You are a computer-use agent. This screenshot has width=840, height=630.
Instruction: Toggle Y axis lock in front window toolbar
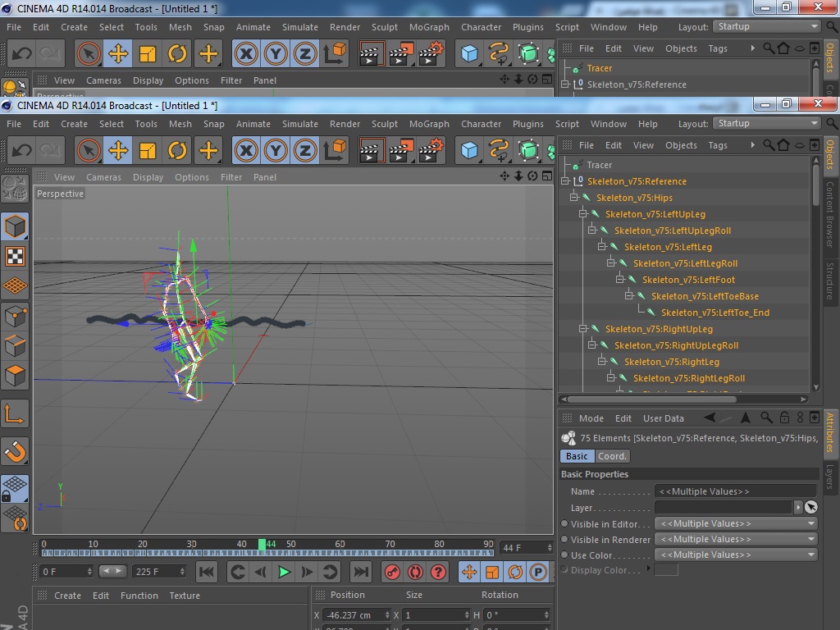point(276,151)
